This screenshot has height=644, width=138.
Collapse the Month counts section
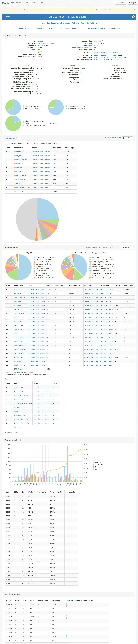pos(20,594)
